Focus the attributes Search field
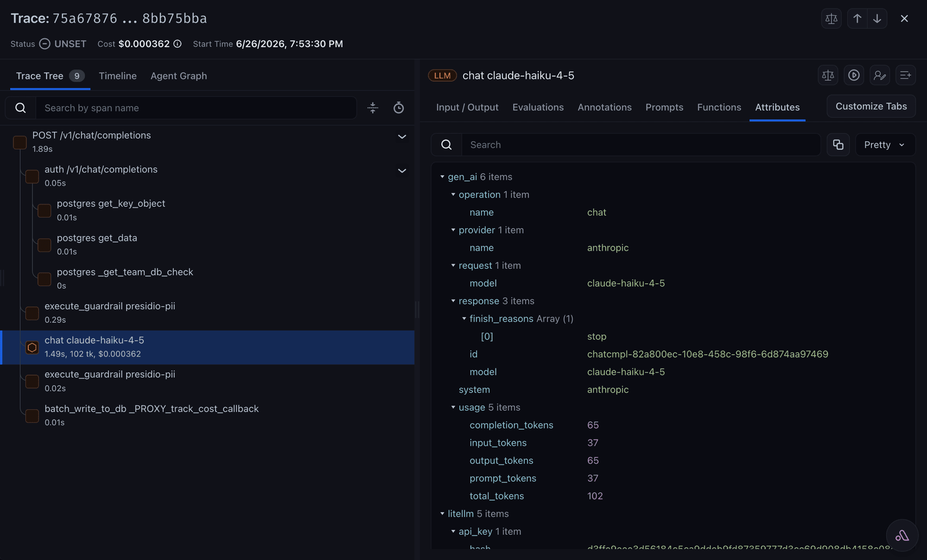Viewport: 927px width, 560px height. pyautogui.click(x=641, y=145)
